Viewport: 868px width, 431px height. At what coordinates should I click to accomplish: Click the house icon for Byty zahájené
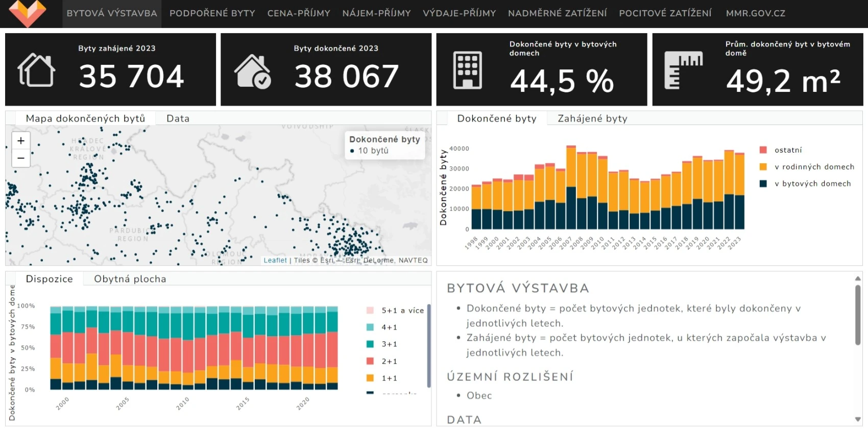pos(36,70)
